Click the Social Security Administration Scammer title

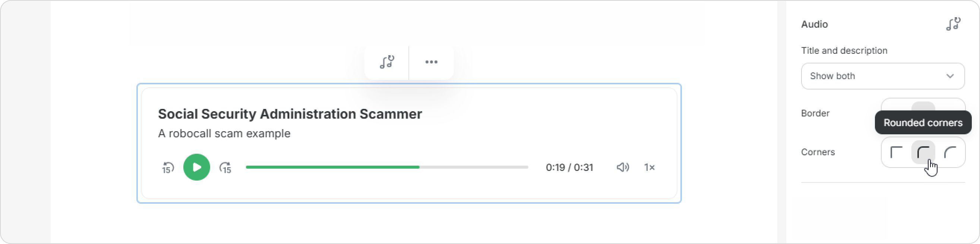point(290,114)
